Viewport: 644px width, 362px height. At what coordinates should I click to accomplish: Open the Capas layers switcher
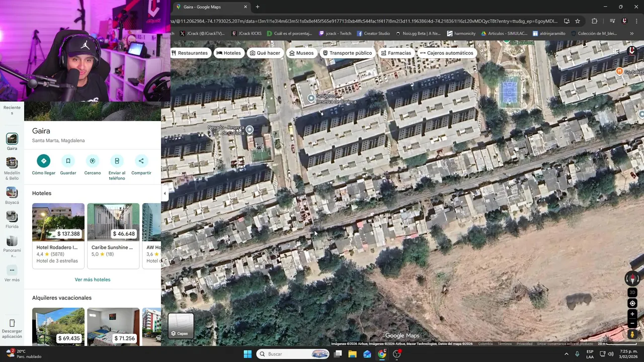[181, 326]
